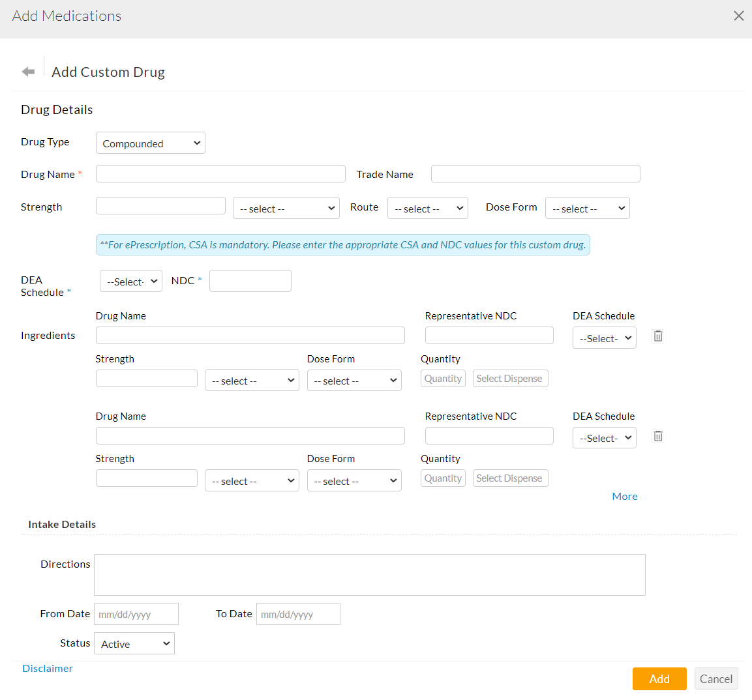This screenshot has width=752, height=700.
Task: Click the Cancel button
Action: tap(715, 678)
